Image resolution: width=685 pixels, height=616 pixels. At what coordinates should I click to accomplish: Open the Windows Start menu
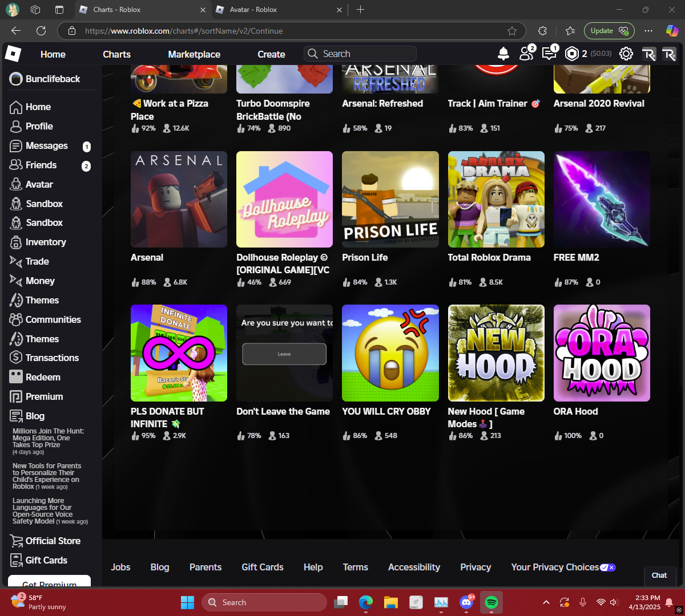[x=187, y=602]
